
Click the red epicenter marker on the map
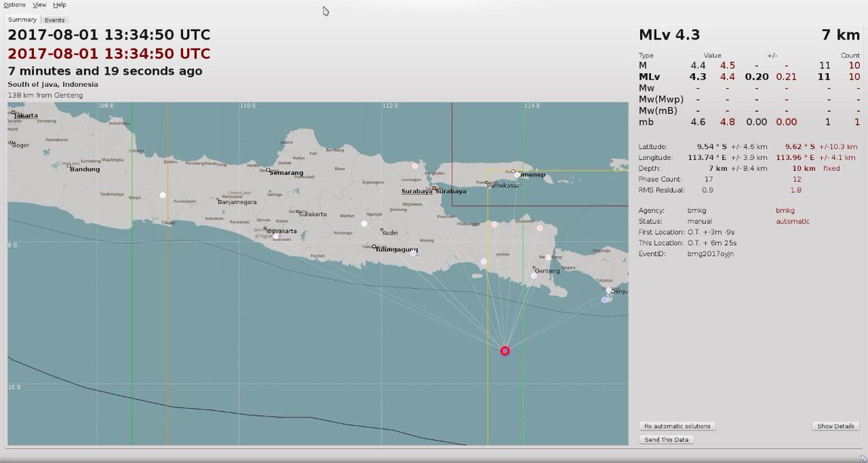click(x=505, y=351)
